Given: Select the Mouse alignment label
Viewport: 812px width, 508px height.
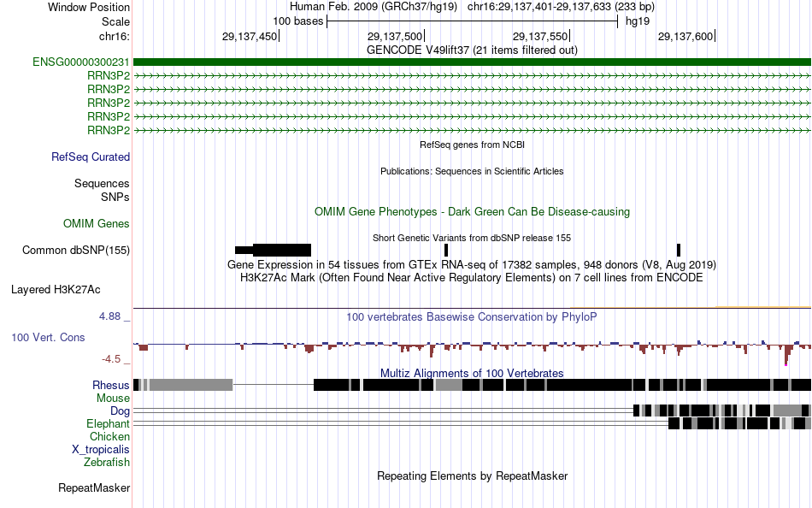Looking at the screenshot, I should click(113, 399).
